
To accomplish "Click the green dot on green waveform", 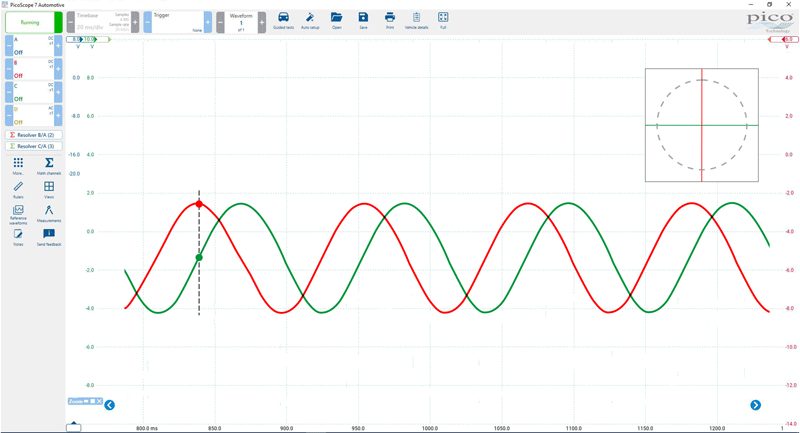I will coord(199,258).
